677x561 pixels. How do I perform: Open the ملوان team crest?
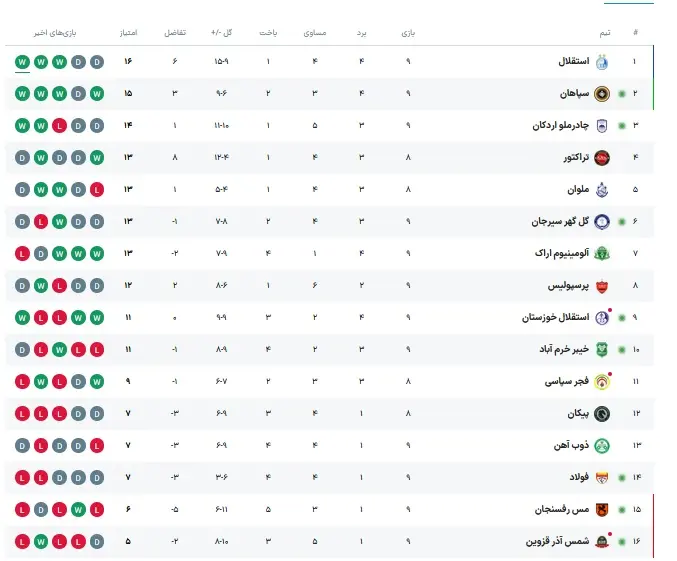[601, 190]
